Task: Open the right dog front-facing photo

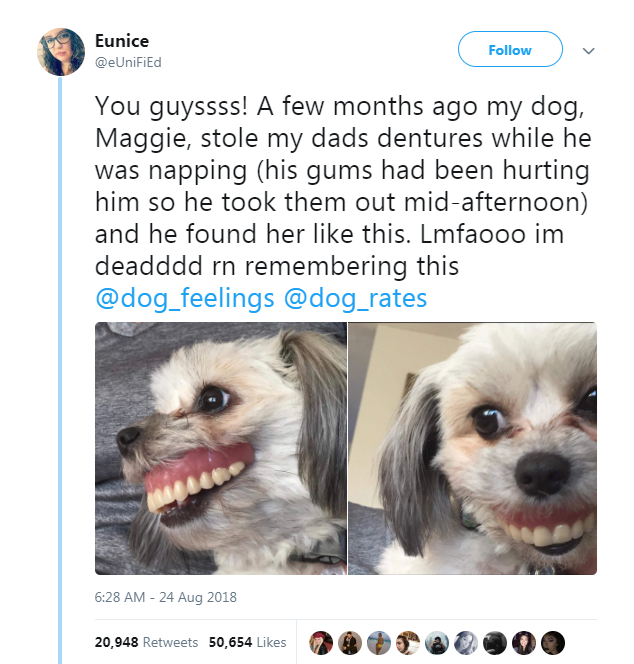Action: tap(473, 448)
